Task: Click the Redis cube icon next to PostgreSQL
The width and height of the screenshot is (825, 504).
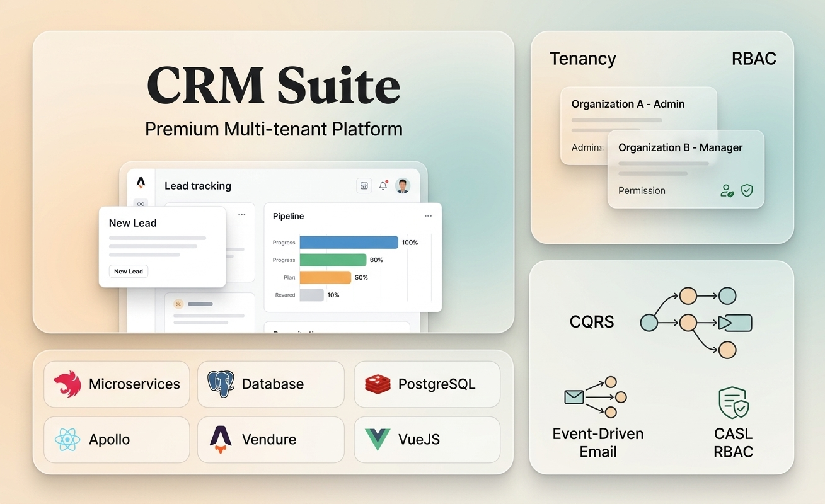Action: (x=377, y=384)
